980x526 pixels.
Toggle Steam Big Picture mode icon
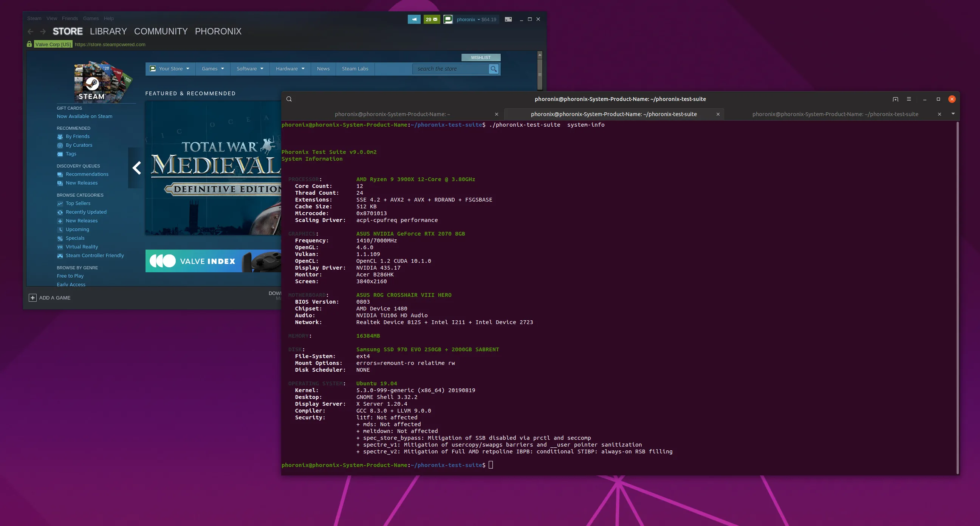[508, 19]
